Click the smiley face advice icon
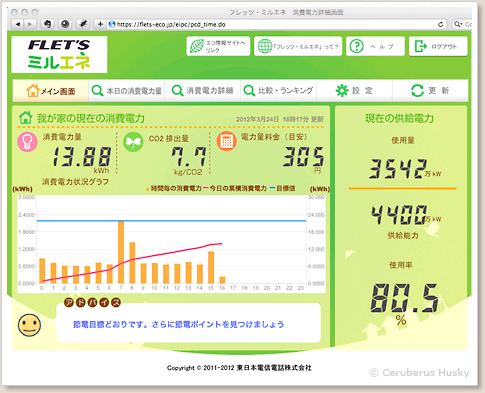 coord(29,325)
